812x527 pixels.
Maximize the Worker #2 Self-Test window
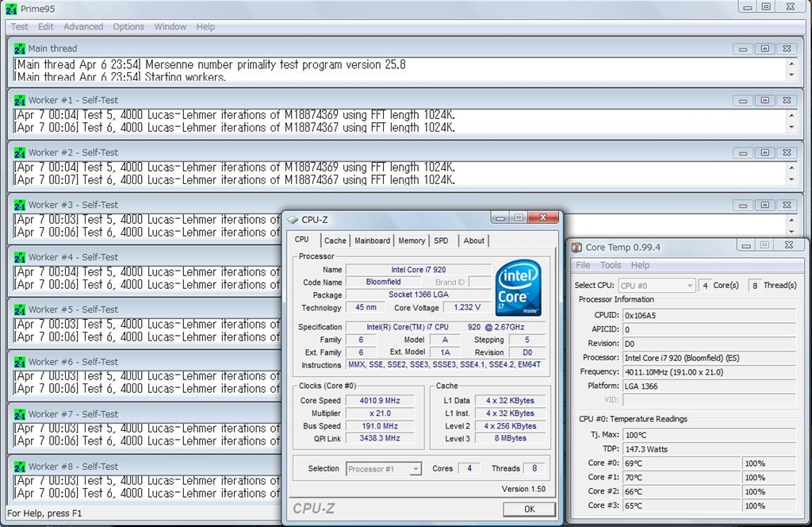(x=764, y=152)
